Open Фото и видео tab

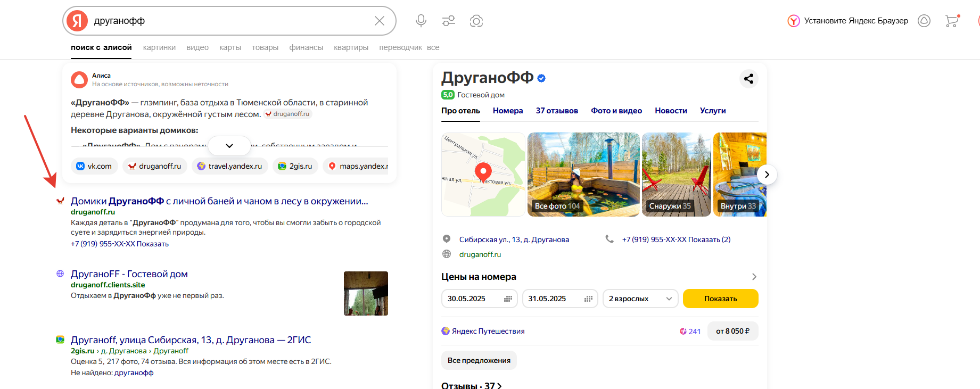tap(616, 111)
